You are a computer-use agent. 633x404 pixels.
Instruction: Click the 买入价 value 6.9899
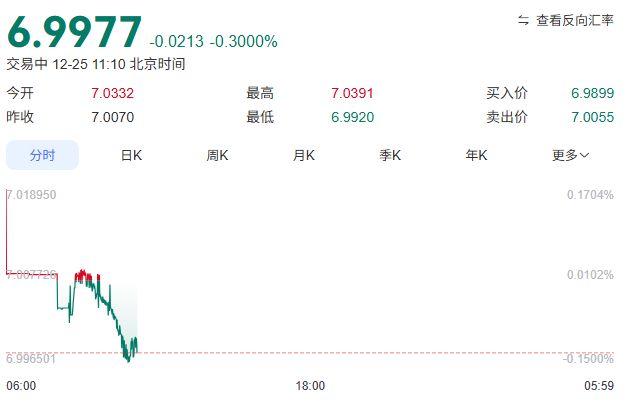tap(591, 93)
